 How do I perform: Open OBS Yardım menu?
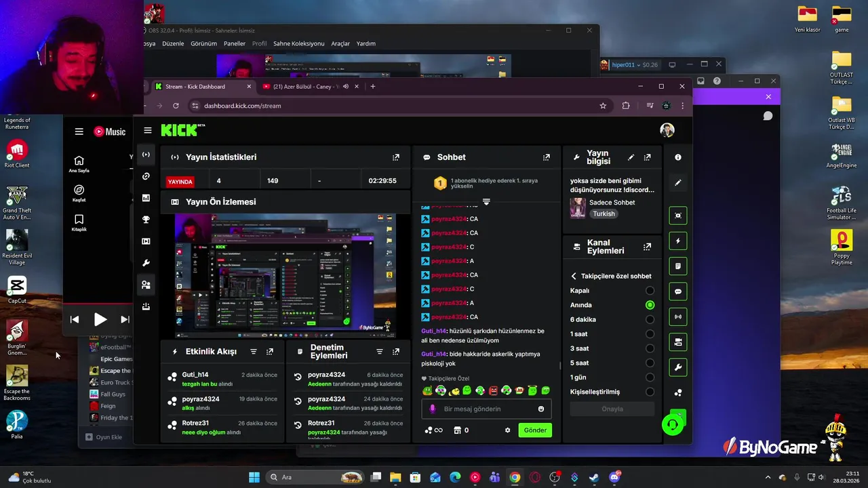coord(366,43)
